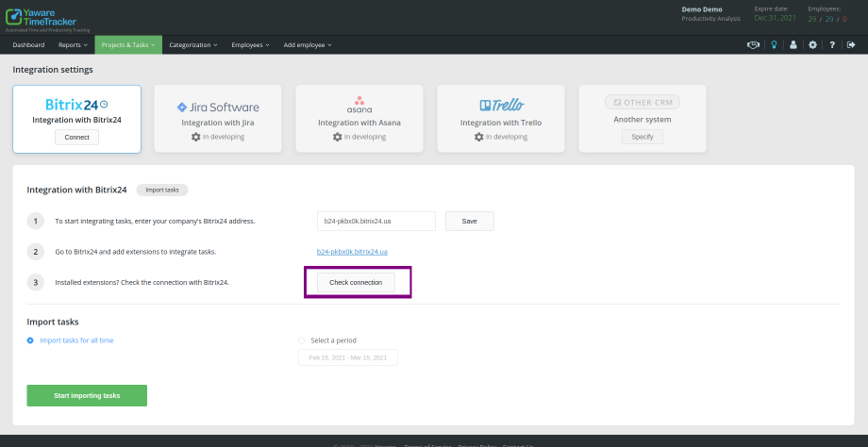Save the Bitrix24 address
Image resolution: width=868 pixels, height=447 pixels.
point(470,221)
